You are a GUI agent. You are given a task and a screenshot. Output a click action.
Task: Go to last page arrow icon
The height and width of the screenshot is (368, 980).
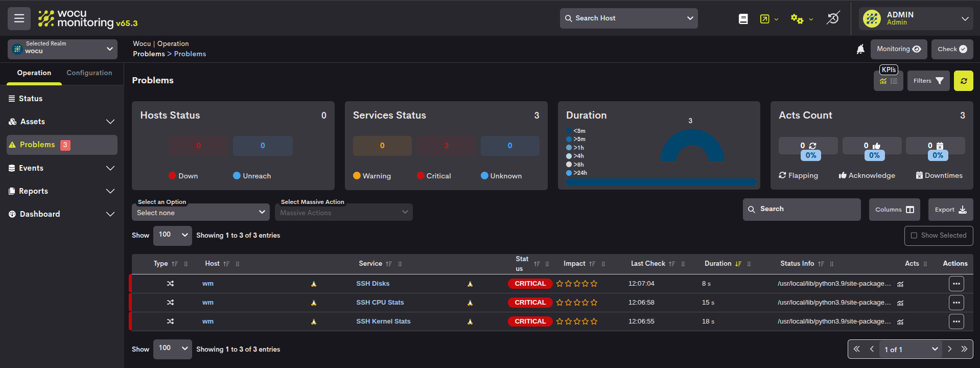point(964,349)
